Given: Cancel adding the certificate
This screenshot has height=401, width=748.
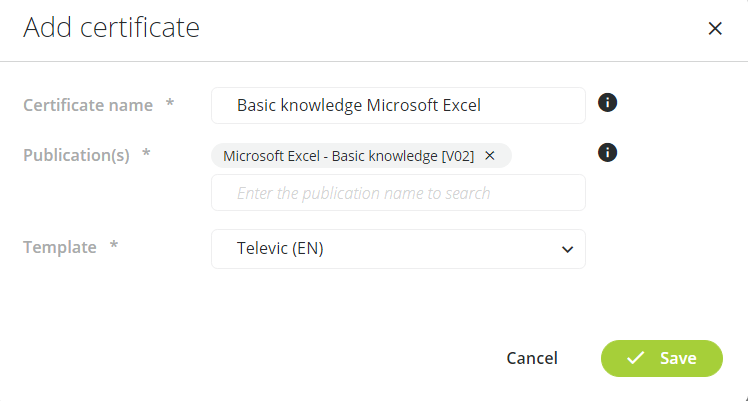Looking at the screenshot, I should (x=532, y=358).
